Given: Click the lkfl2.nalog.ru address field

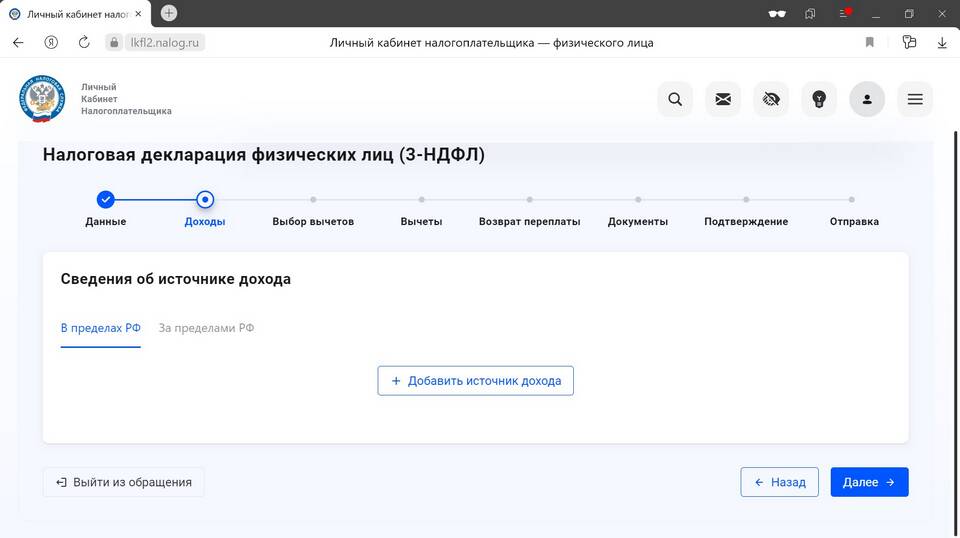Looking at the screenshot, I should coord(165,43).
